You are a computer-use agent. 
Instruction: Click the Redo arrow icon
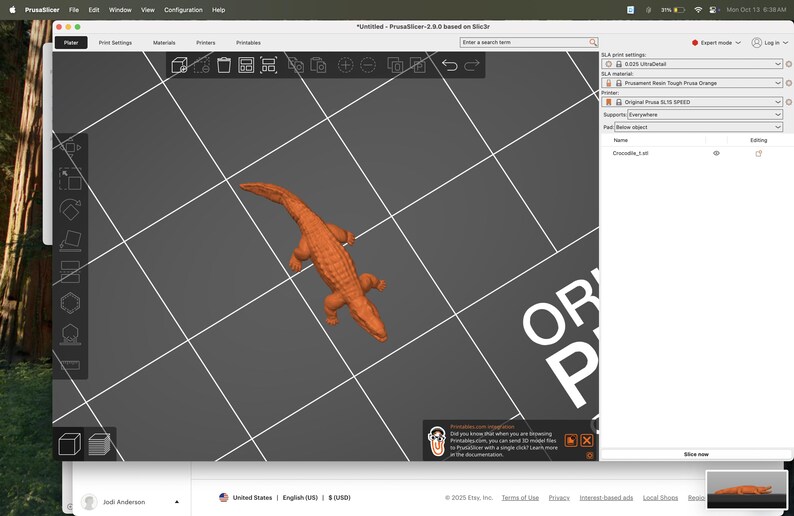(471, 65)
